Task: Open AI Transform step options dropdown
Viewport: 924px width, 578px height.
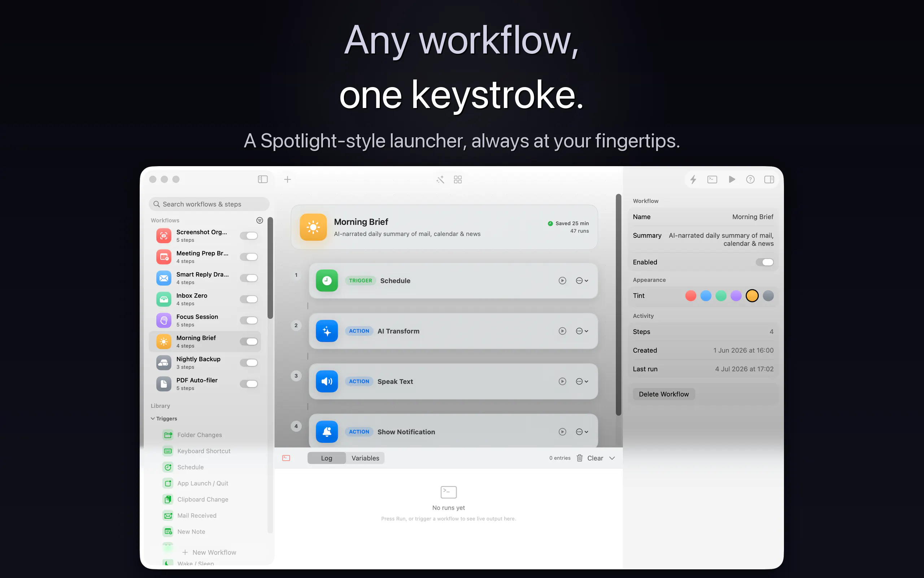Action: click(x=582, y=331)
